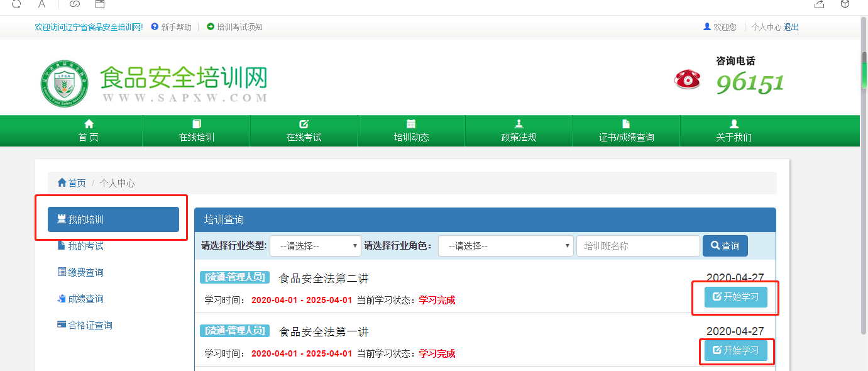Click the 退出 logout link

pyautogui.click(x=791, y=27)
